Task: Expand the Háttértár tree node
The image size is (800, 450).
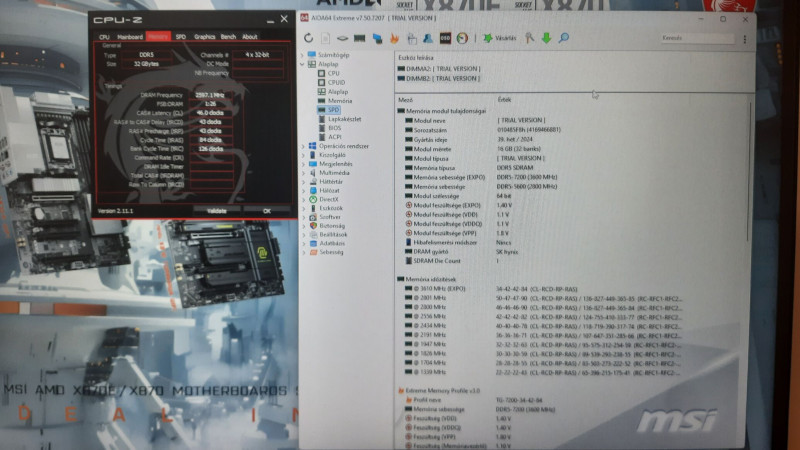Action: tap(304, 182)
